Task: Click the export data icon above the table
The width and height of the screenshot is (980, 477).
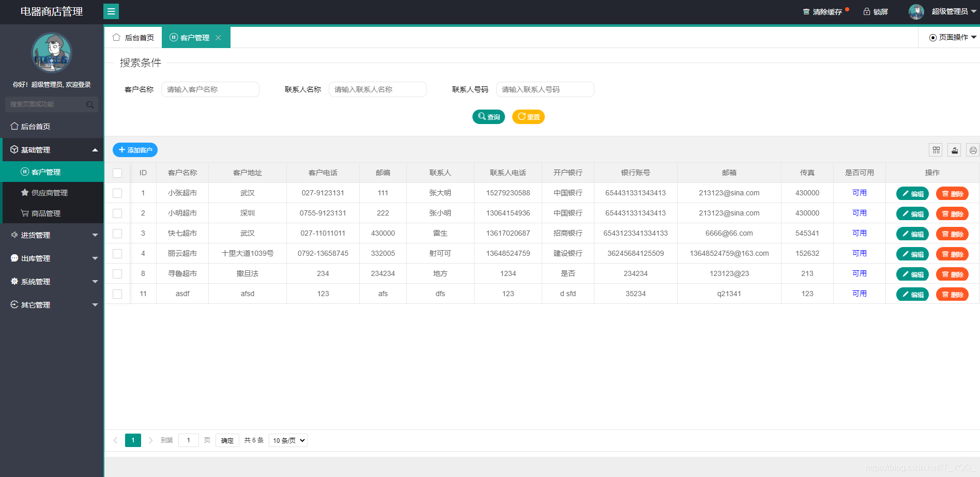Action: tap(954, 150)
